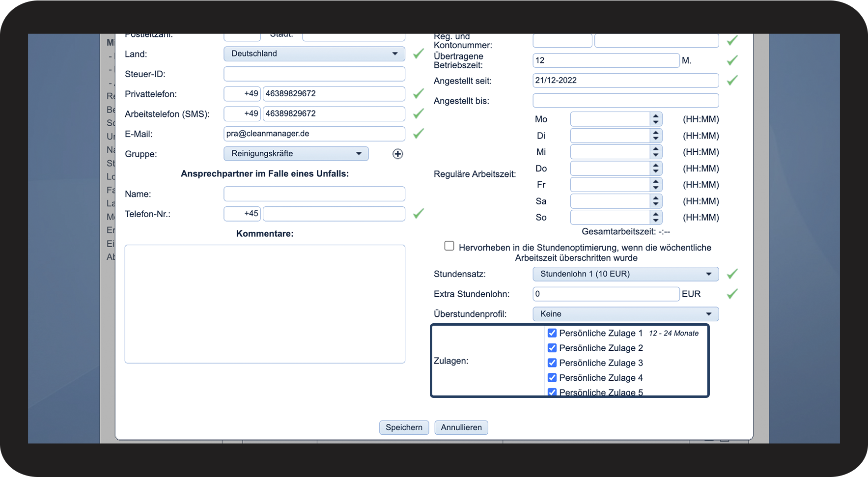Viewport: 868px width, 477px height.
Task: Click the plus icon next to Gruppe
Action: pyautogui.click(x=397, y=154)
